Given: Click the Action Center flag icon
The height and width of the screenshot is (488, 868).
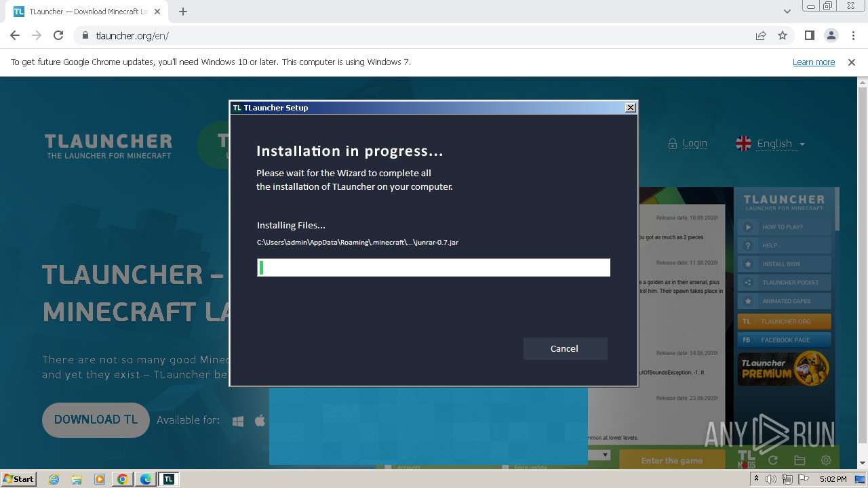Looking at the screenshot, I should (804, 479).
